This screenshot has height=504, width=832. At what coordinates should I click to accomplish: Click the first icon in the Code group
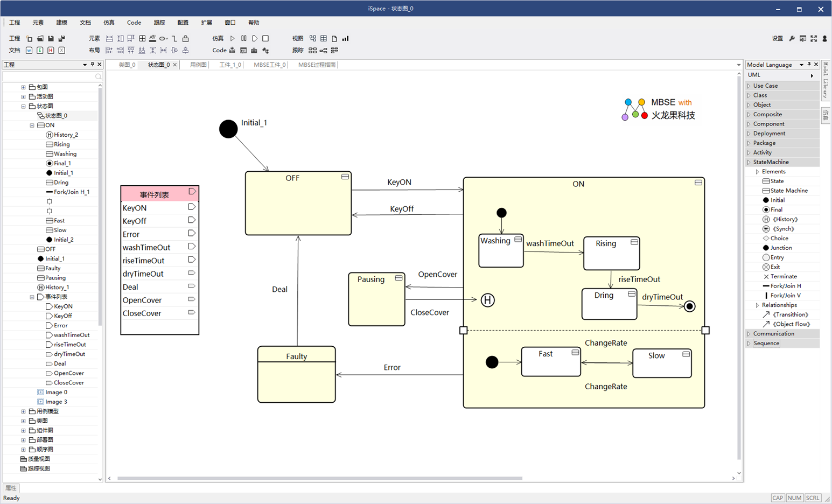tap(232, 51)
